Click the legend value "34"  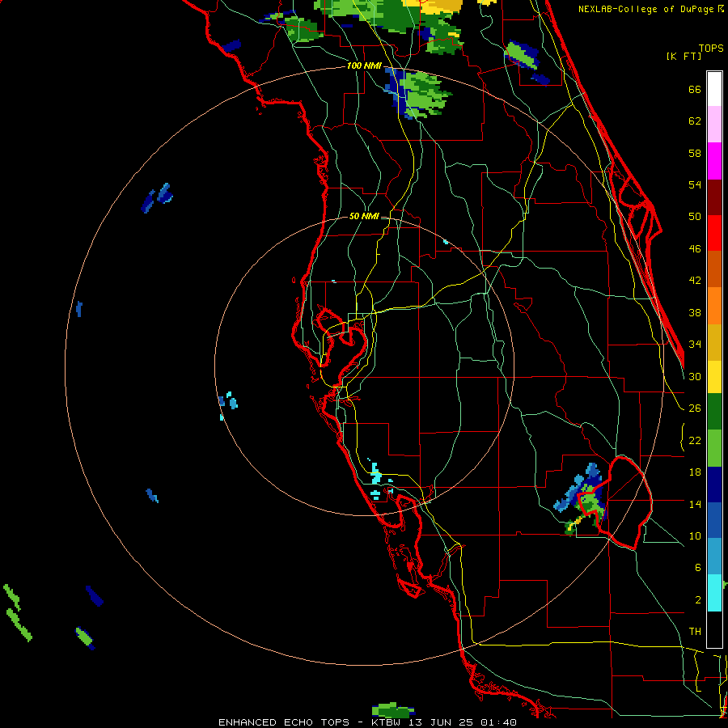tap(695, 345)
